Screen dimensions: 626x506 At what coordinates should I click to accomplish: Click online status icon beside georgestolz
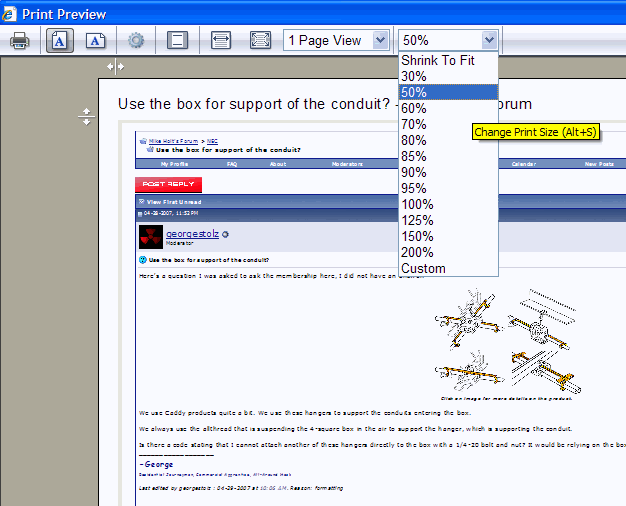coord(225,234)
